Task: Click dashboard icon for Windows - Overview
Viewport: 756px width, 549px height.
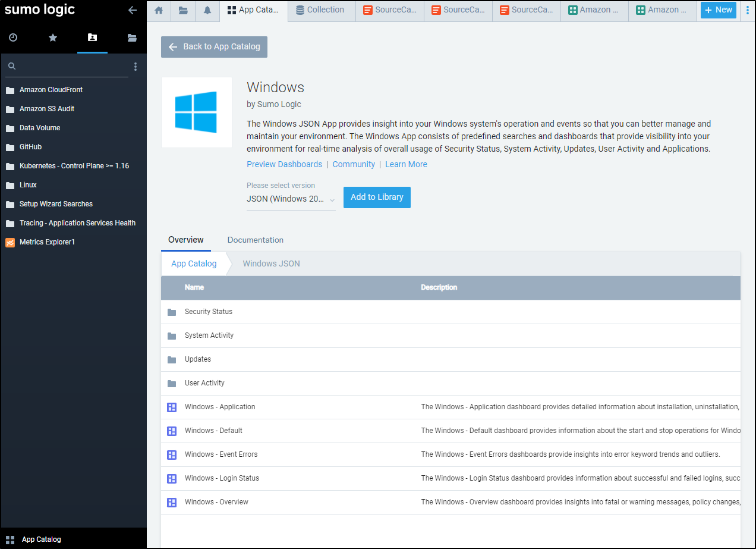Action: coord(172,503)
